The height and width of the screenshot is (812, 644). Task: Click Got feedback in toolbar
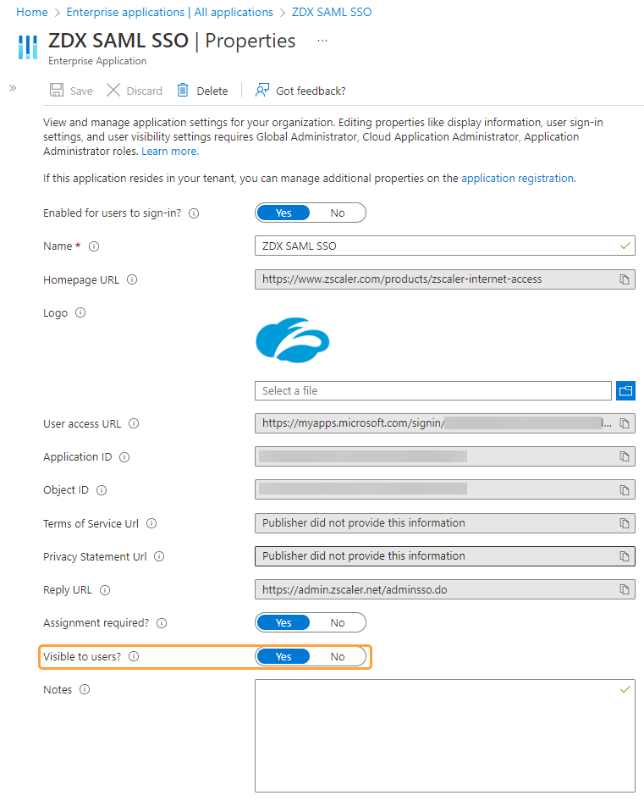pyautogui.click(x=300, y=91)
